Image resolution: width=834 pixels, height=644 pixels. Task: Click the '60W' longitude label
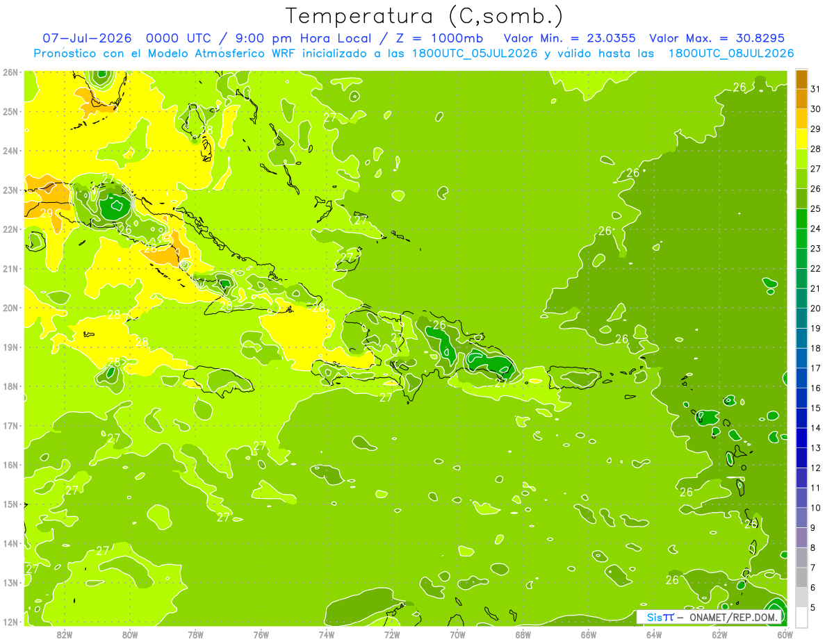tap(785, 635)
